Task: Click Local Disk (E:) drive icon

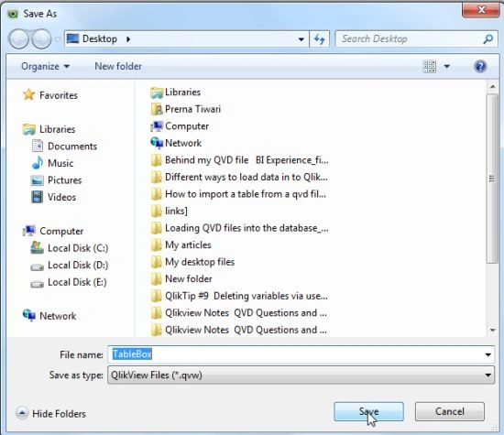Action: coord(38,284)
